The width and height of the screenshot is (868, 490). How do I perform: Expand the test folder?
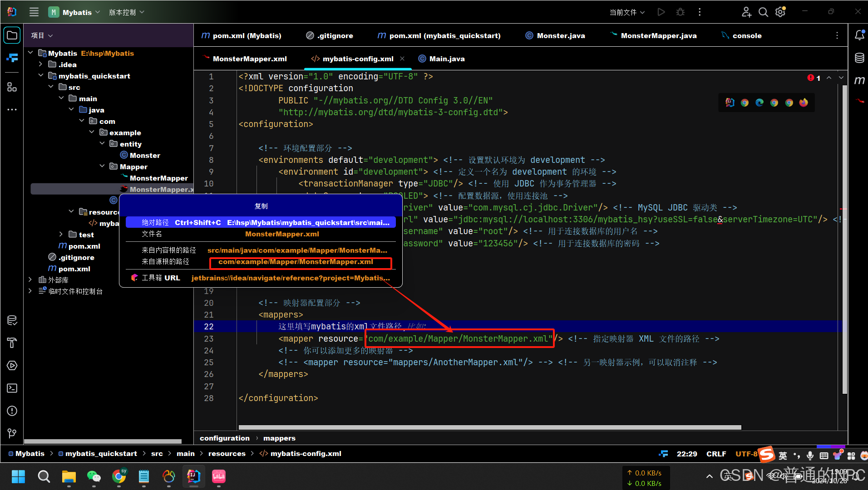click(x=61, y=235)
